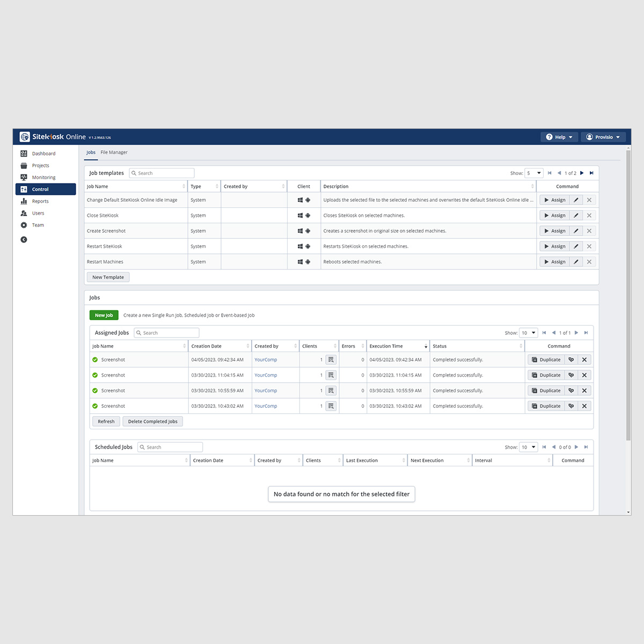Click the green New Job button
644x644 pixels.
[x=104, y=315]
